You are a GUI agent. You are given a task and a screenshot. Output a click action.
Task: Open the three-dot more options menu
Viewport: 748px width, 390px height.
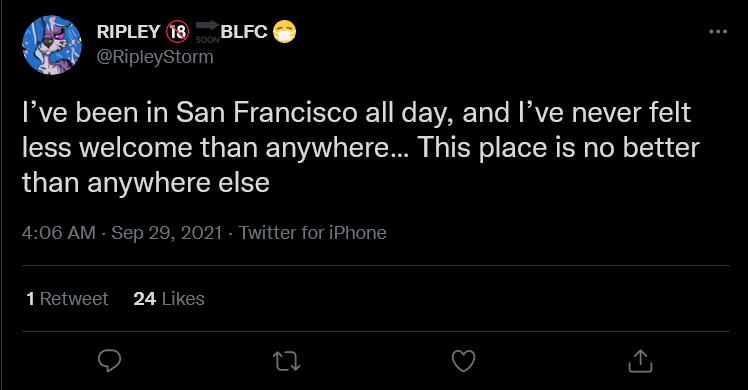pyautogui.click(x=718, y=31)
